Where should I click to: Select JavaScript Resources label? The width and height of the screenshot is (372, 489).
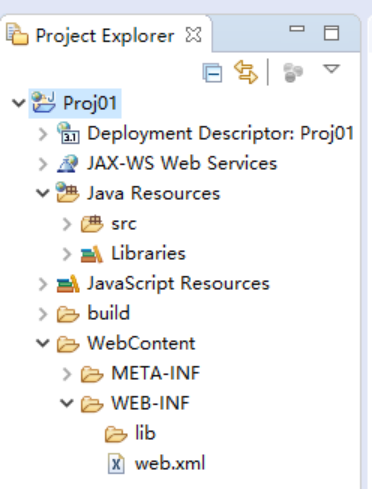point(178,284)
